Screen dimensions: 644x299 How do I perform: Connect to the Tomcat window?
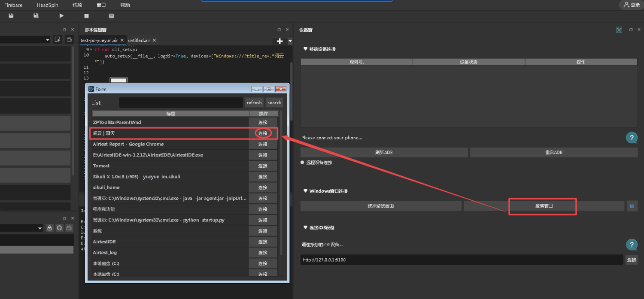coord(263,166)
